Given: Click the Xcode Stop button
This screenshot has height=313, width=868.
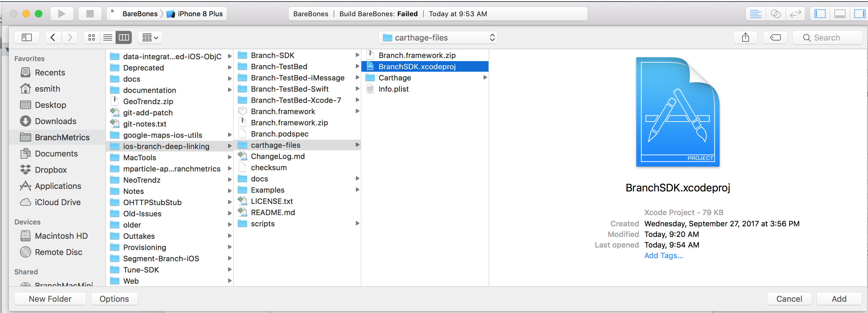Looking at the screenshot, I should (x=90, y=14).
